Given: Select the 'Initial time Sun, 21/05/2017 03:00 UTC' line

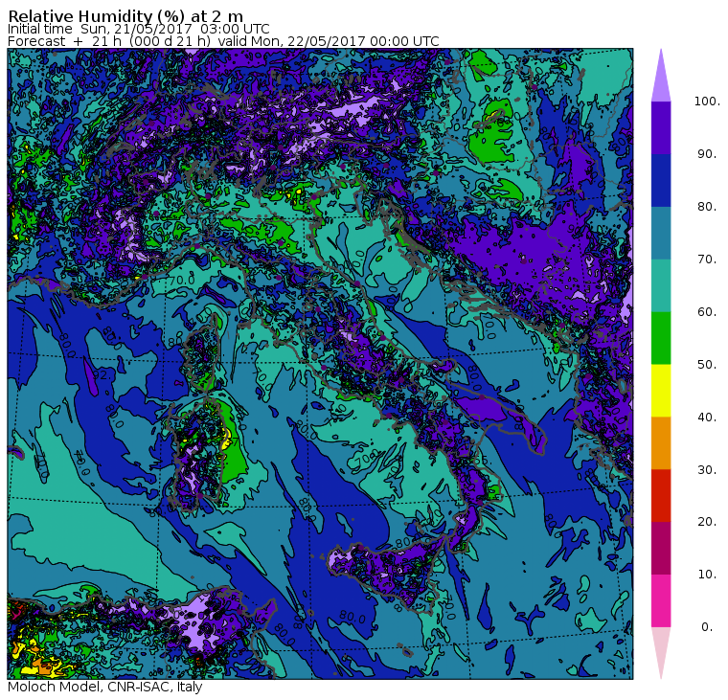Looking at the screenshot, I should click(x=138, y=30).
